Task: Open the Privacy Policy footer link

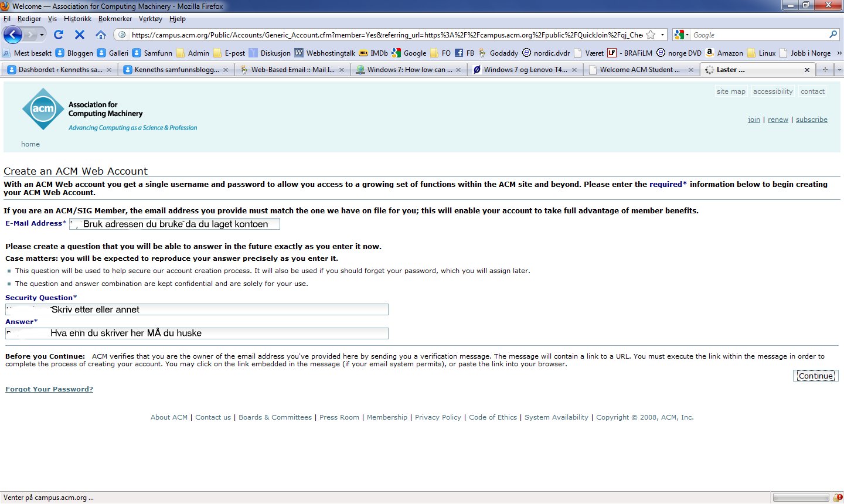Action: coord(438,417)
